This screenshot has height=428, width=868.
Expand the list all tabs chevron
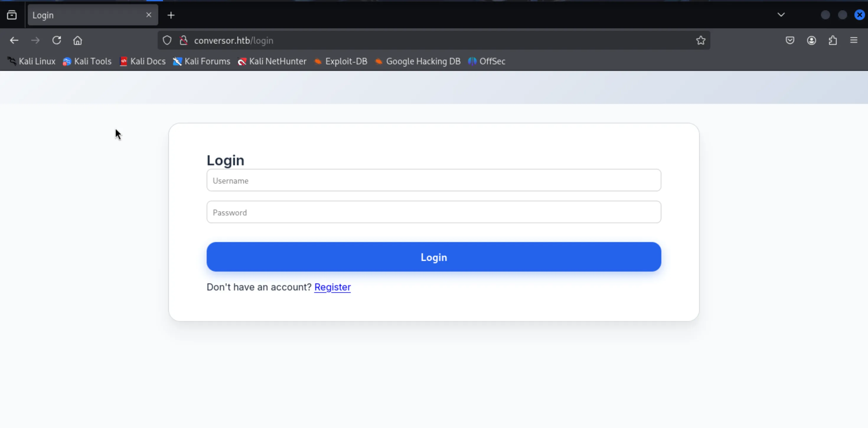pyautogui.click(x=781, y=15)
